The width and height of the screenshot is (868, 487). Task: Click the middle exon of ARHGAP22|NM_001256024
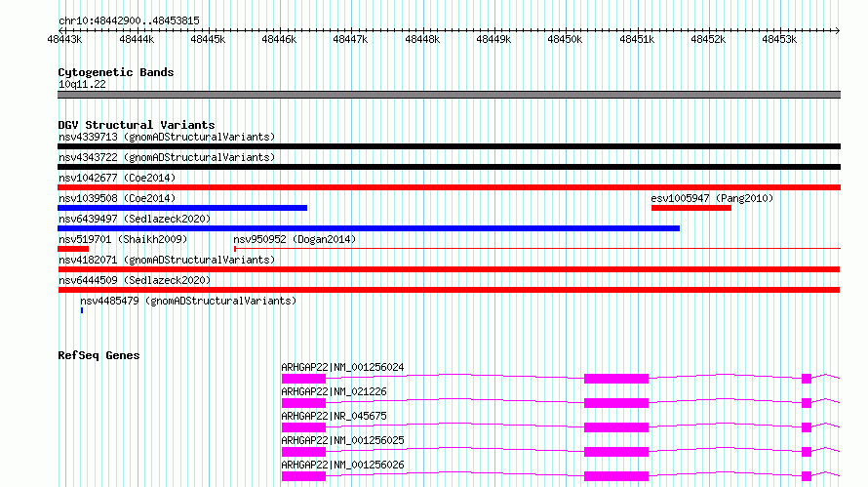(616, 379)
